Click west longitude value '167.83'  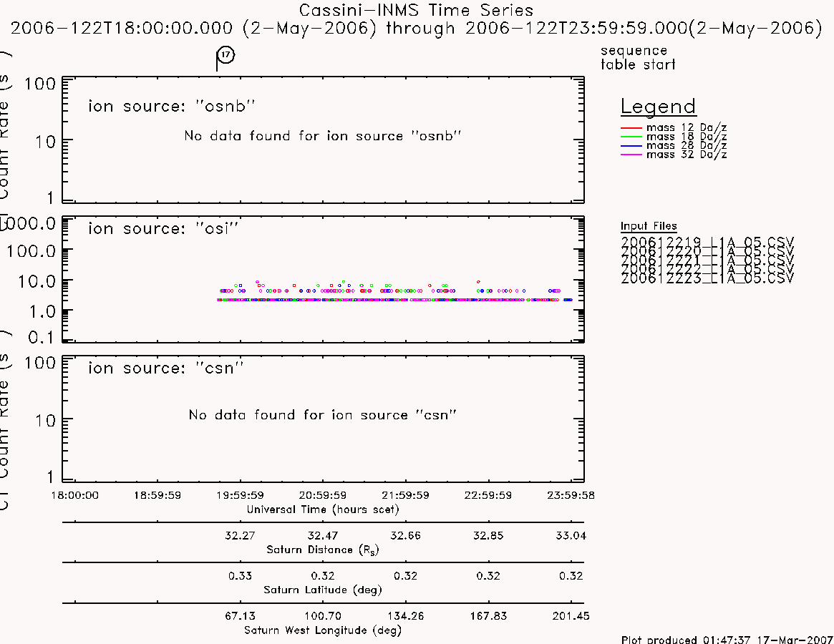click(488, 616)
